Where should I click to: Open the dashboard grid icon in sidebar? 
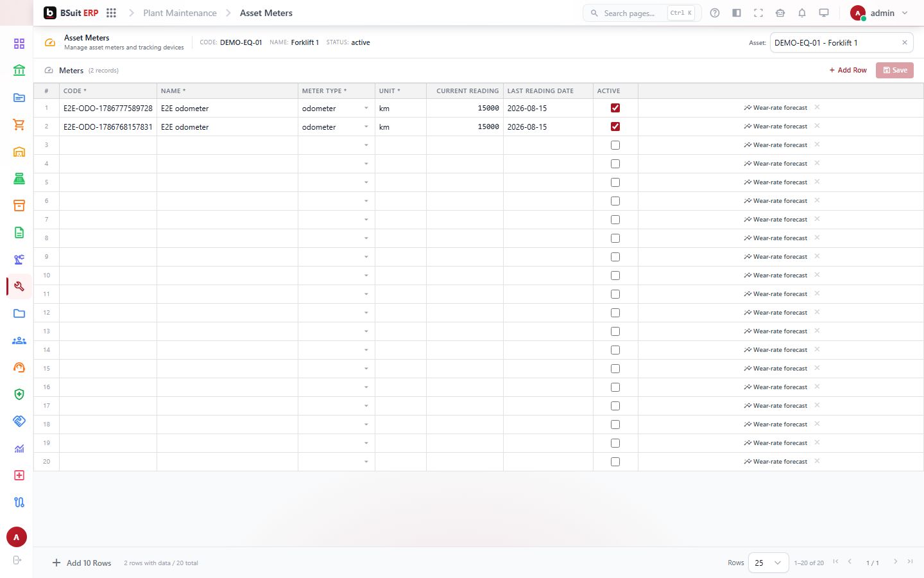[x=19, y=44]
